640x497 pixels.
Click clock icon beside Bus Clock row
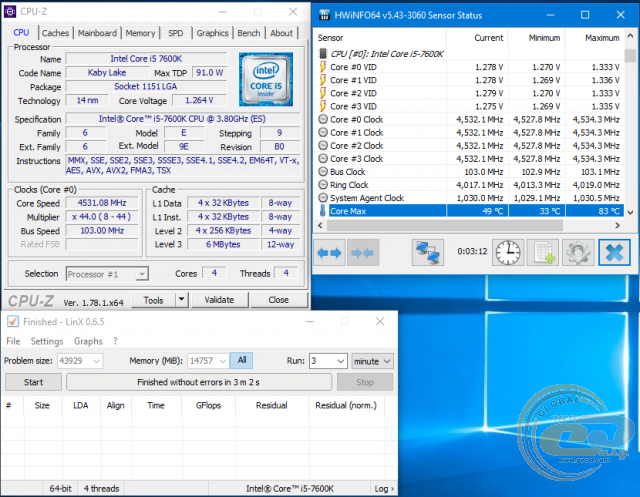(323, 172)
